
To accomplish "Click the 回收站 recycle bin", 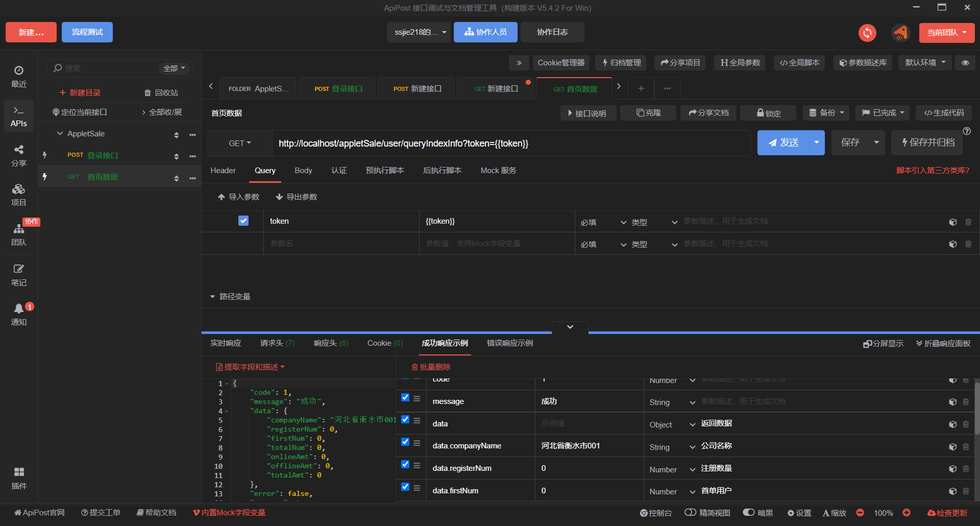I will [x=161, y=92].
